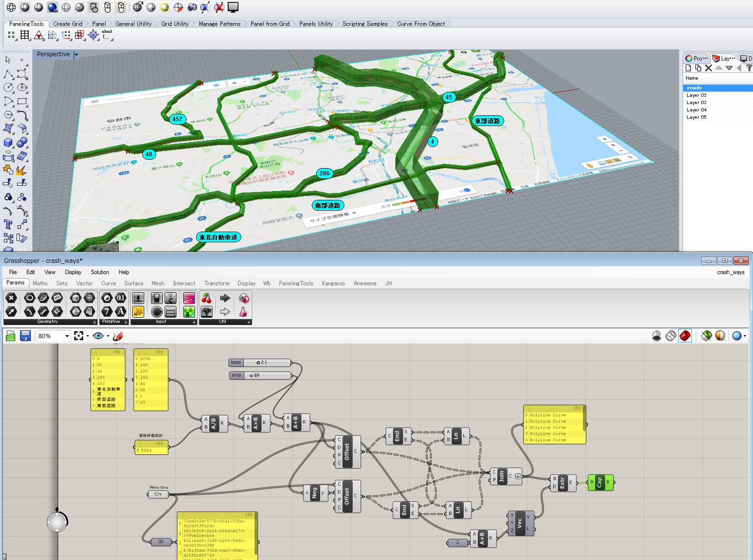Screen dimensions: 753x560
Task: Adjust the 'amp' number slider
Action: pyautogui.click(x=260, y=375)
